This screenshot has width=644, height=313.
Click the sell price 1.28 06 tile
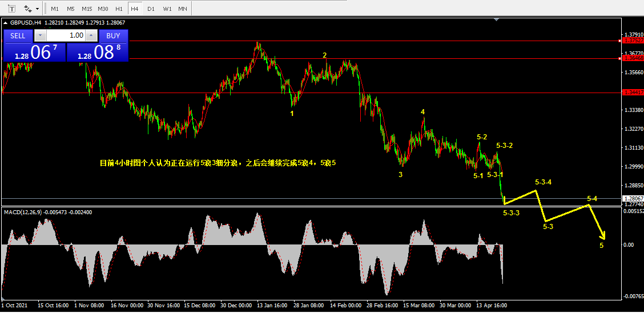point(34,52)
